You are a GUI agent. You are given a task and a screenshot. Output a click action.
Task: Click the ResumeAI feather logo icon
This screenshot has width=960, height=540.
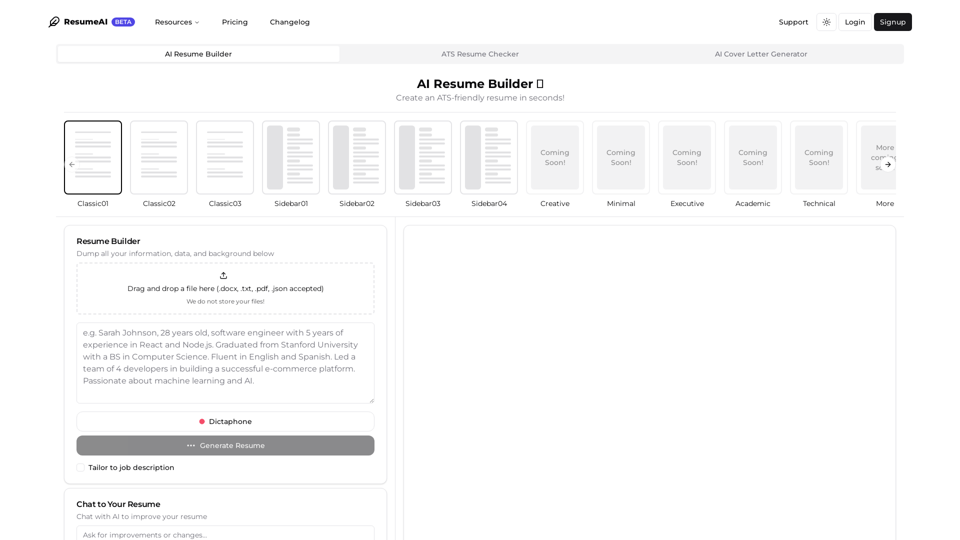[x=54, y=22]
